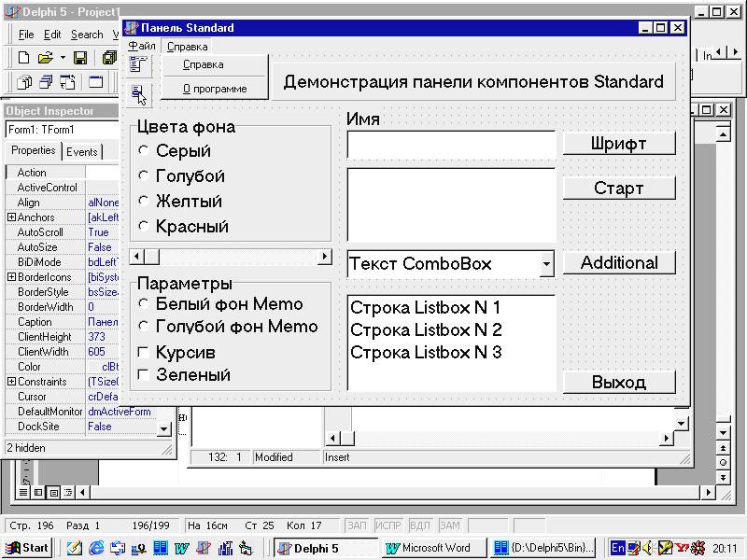Select the Белый фон Memo radio button
Screen dimensions: 747x560
tap(144, 303)
